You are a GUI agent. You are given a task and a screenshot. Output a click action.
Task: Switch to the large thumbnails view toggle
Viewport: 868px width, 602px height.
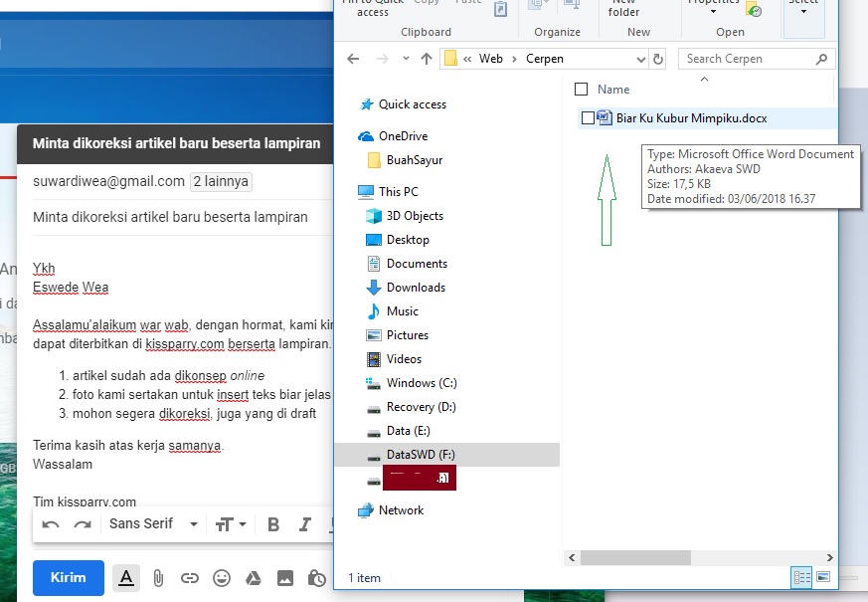[x=823, y=577]
